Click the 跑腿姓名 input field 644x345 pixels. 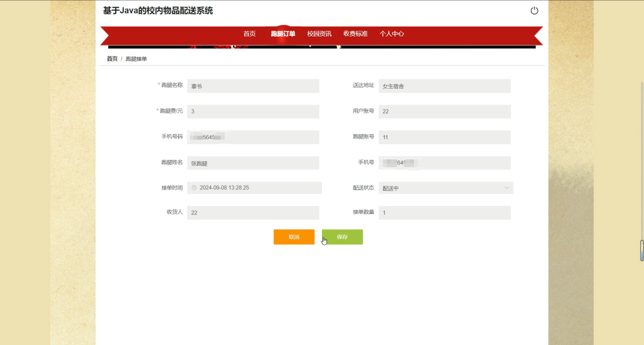click(x=253, y=163)
